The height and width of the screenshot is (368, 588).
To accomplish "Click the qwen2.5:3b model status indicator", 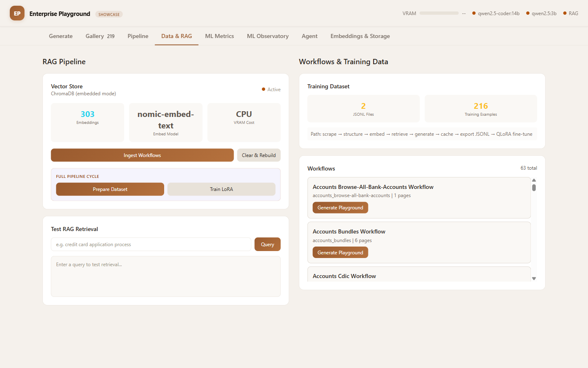I will 541,13.
